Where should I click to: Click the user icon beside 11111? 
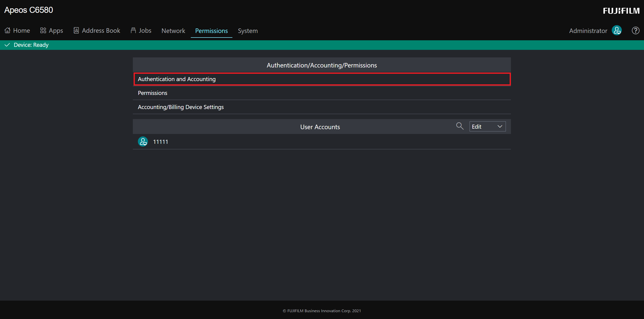coord(143,142)
